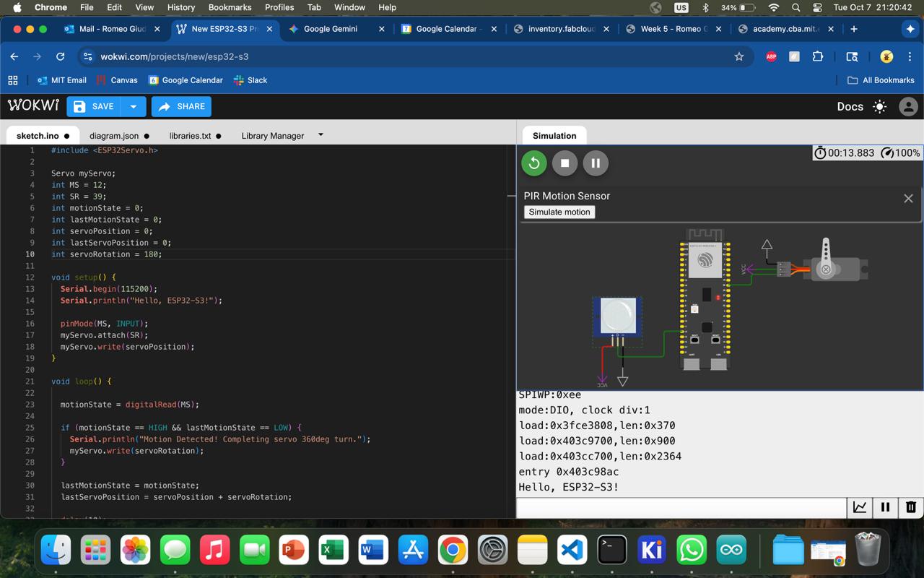Close the PIR Motion Sensor panel
Image resolution: width=924 pixels, height=578 pixels.
click(908, 199)
